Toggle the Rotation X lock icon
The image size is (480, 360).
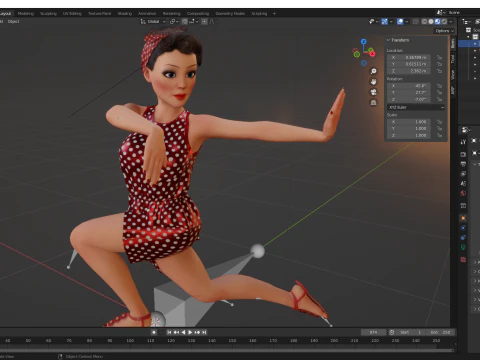[439, 86]
